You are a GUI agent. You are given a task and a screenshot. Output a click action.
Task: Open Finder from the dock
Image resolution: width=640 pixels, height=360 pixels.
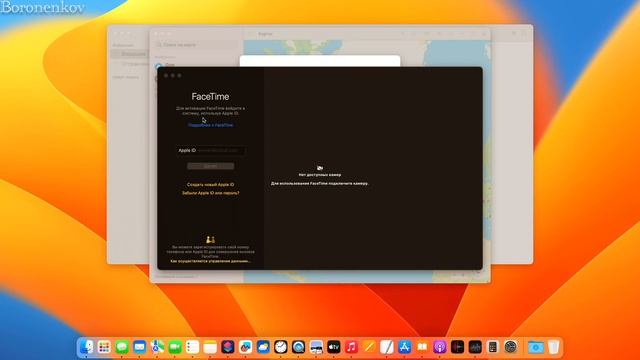[87, 347]
